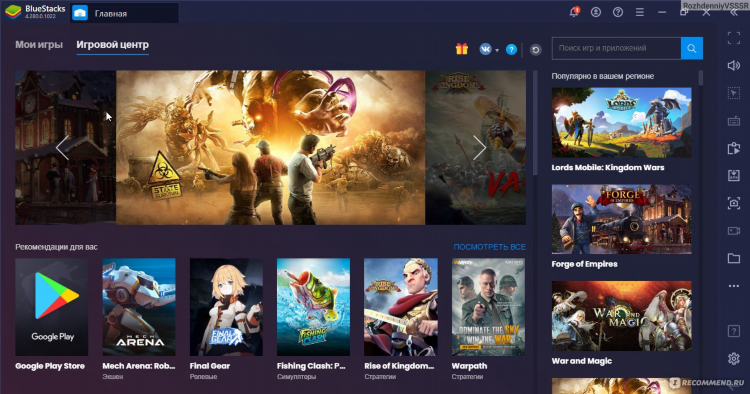
Task: Click the previous banner arrow
Action: coord(62,147)
